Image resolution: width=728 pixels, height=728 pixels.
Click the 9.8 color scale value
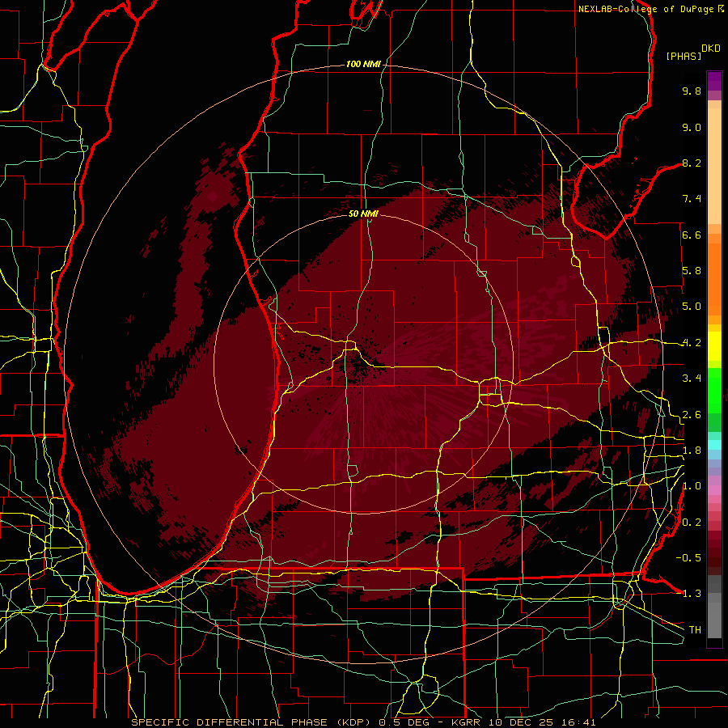click(x=692, y=91)
